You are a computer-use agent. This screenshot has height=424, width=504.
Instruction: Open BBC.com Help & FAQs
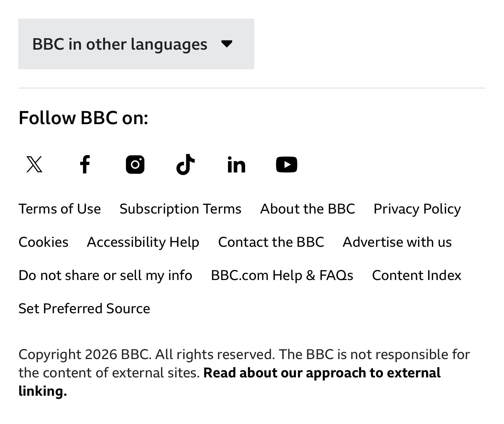(282, 275)
